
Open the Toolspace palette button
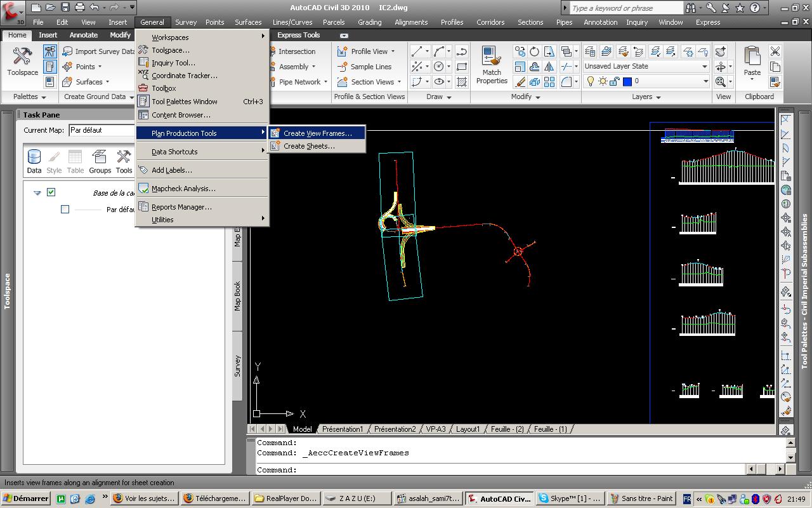(x=22, y=62)
